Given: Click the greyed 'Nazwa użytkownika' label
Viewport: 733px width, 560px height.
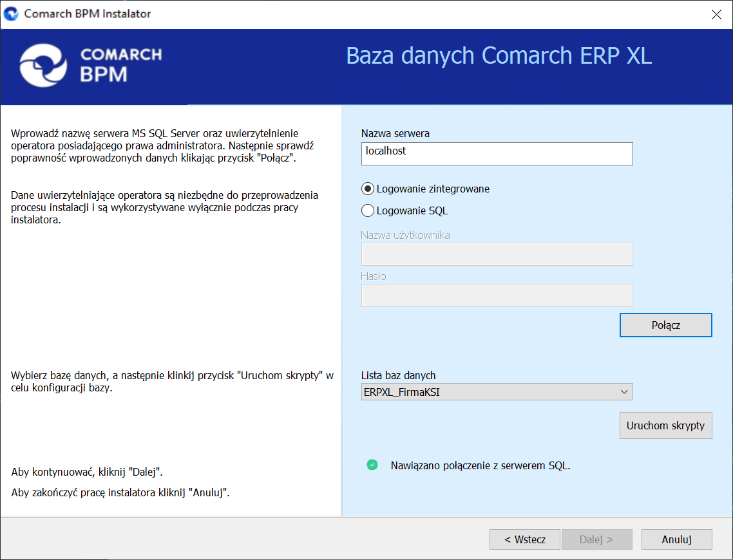Looking at the screenshot, I should coord(405,235).
